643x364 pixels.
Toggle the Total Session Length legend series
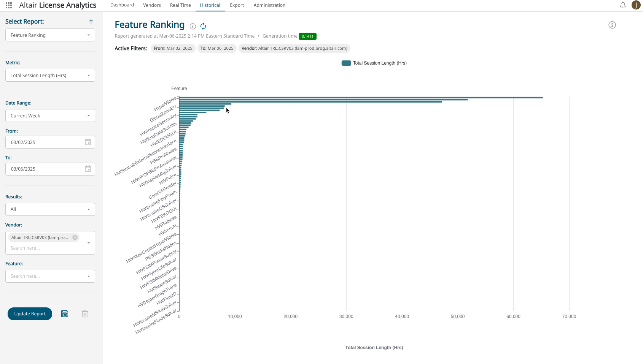pyautogui.click(x=374, y=63)
